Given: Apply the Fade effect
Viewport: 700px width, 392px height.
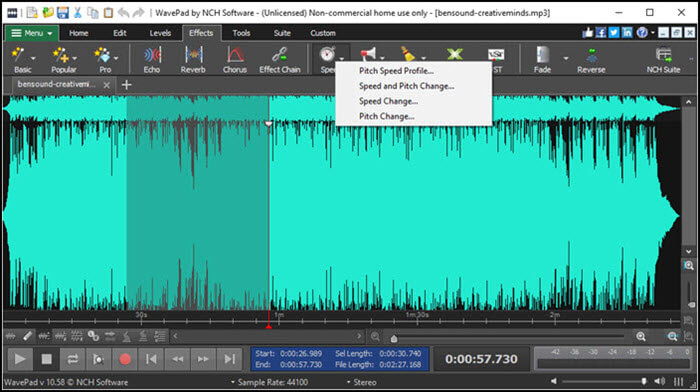Looking at the screenshot, I should click(542, 60).
